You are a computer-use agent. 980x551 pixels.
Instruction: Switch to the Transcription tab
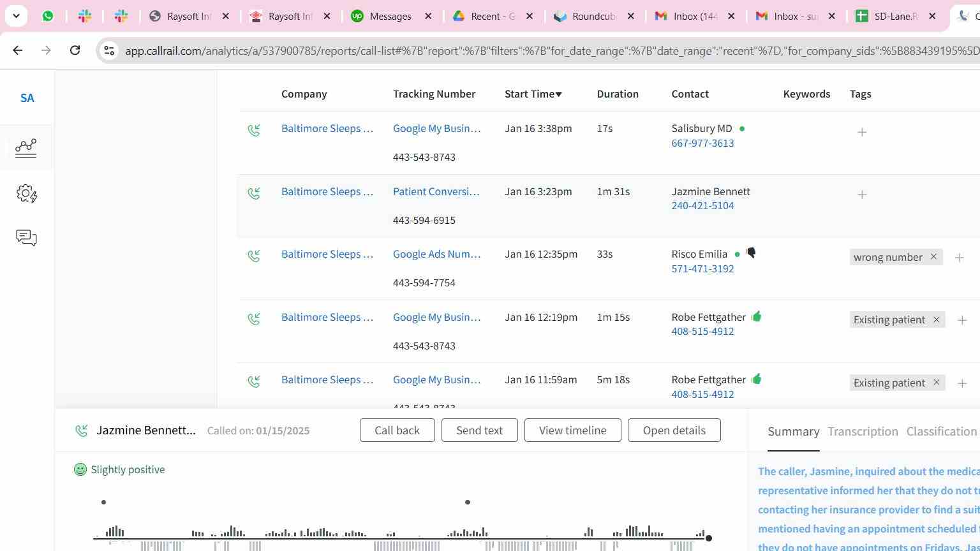863,432
